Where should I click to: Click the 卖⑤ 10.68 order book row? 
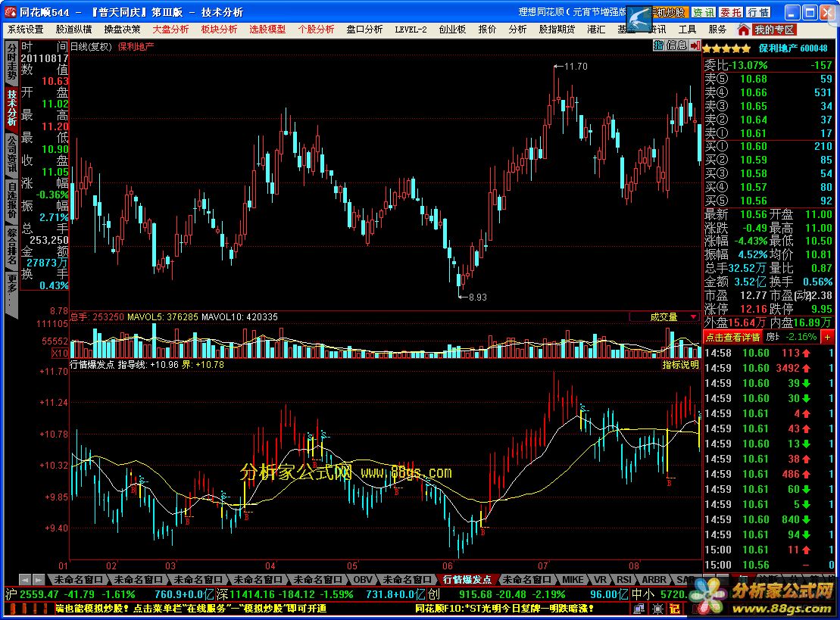[x=768, y=79]
